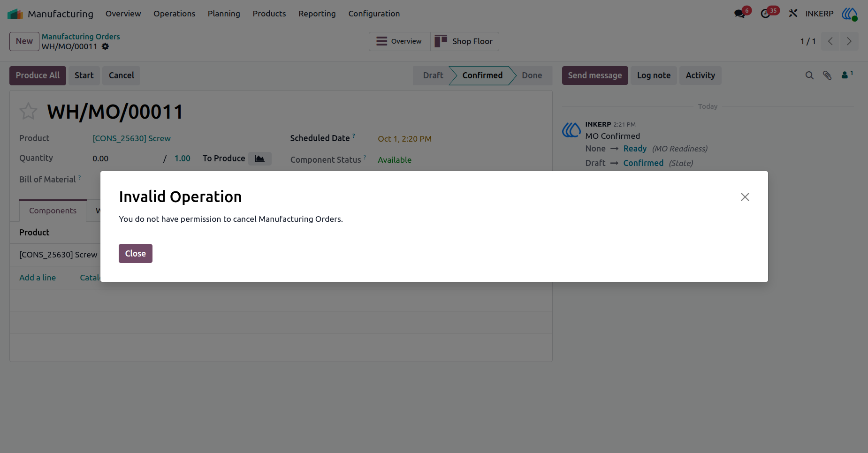Click the INKERP company name in navbar
Screen dimensions: 868x453
819,14
